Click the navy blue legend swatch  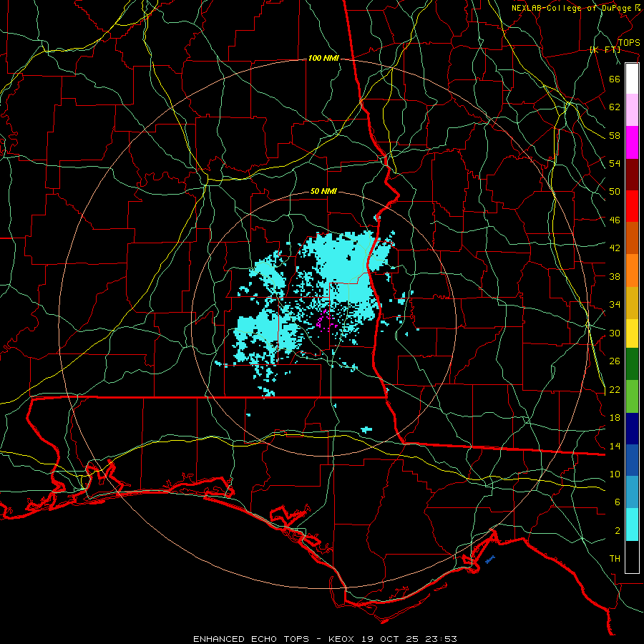tap(632, 429)
